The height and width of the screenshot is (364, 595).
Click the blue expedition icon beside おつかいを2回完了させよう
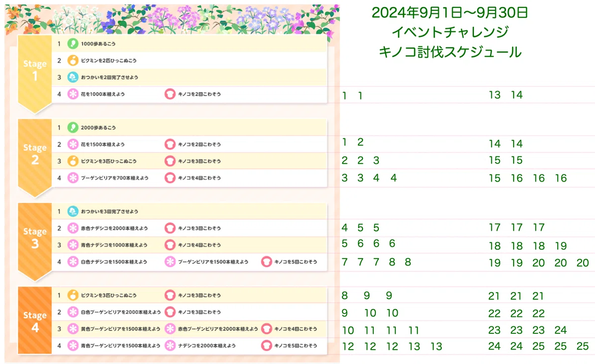(73, 77)
